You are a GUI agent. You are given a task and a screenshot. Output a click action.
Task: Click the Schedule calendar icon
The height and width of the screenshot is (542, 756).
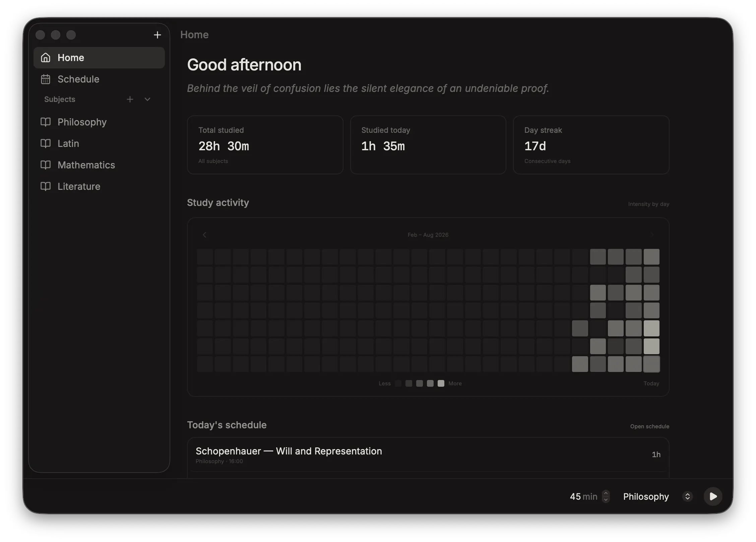point(46,79)
